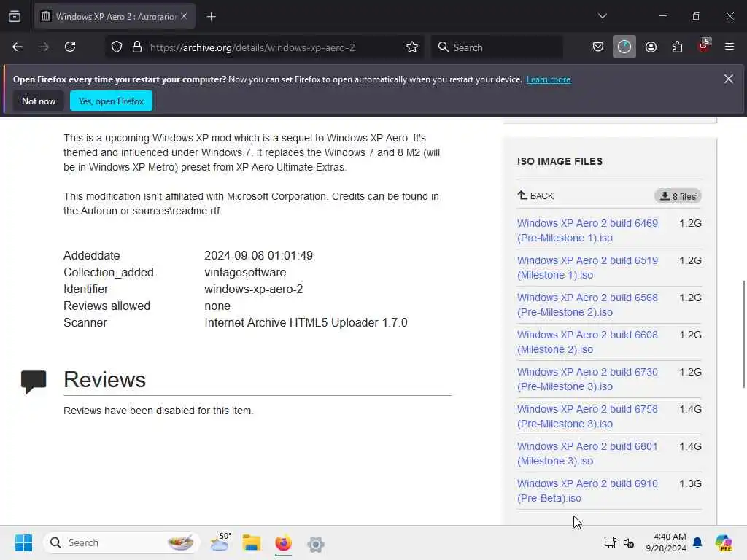The height and width of the screenshot is (560, 747).
Task: Open the clock showing 4:40 AM
Action: point(665,542)
